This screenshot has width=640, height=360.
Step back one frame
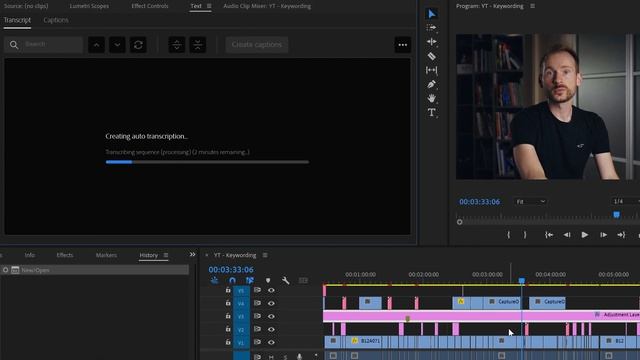tap(567, 235)
